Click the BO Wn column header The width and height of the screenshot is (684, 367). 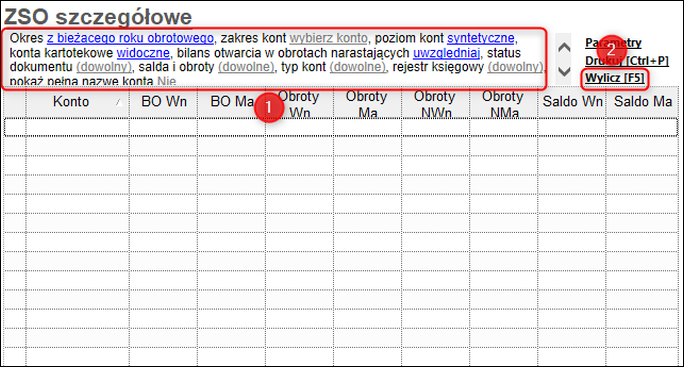point(164,102)
